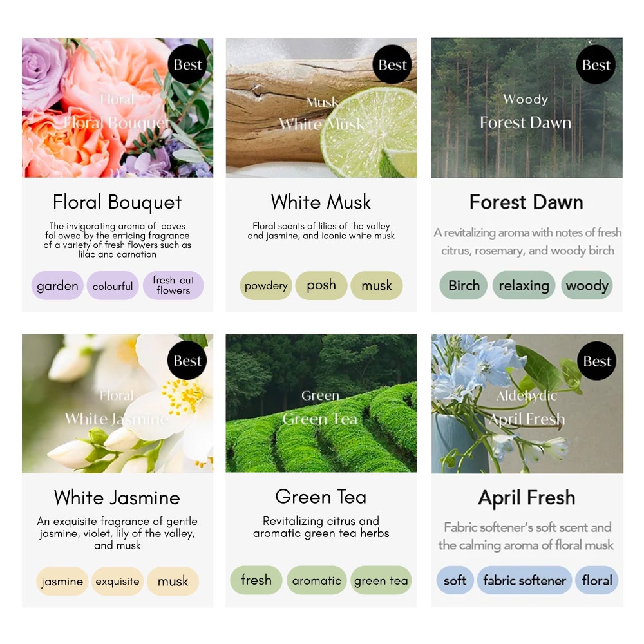Select the blue soft tag
The image size is (644, 644).
[455, 580]
